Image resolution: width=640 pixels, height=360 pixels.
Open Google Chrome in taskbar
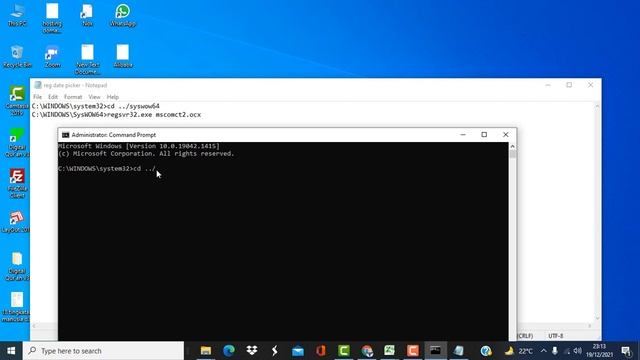(367, 351)
